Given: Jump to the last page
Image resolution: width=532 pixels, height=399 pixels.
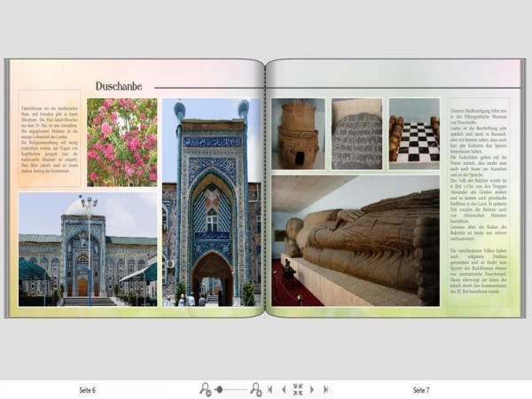Looking at the screenshot, I should (x=325, y=389).
